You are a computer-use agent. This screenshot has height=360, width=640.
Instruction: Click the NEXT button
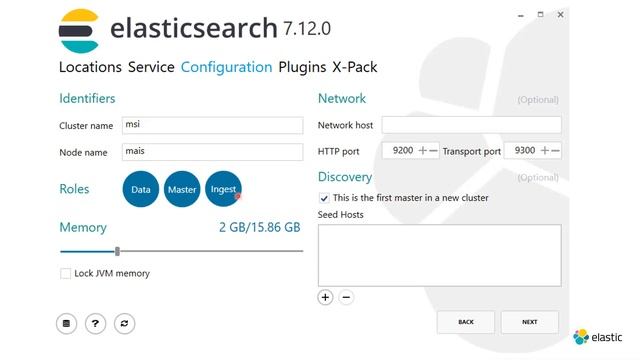(x=530, y=322)
